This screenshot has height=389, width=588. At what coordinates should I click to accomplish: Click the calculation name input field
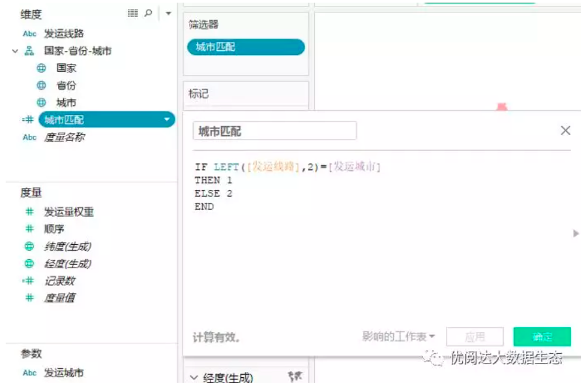pos(274,131)
